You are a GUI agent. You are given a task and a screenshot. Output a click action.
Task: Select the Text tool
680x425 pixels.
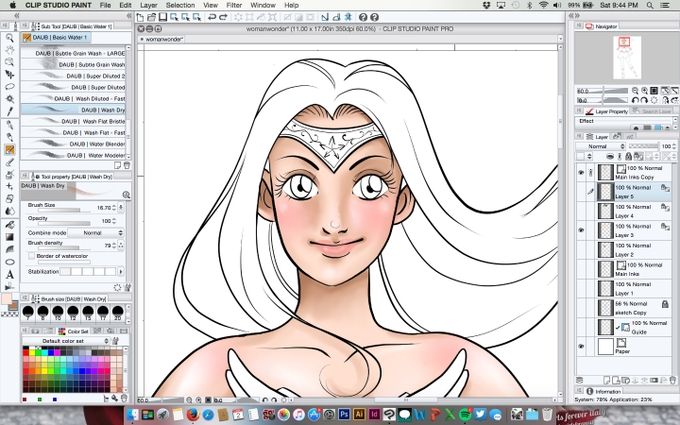coord(9,275)
